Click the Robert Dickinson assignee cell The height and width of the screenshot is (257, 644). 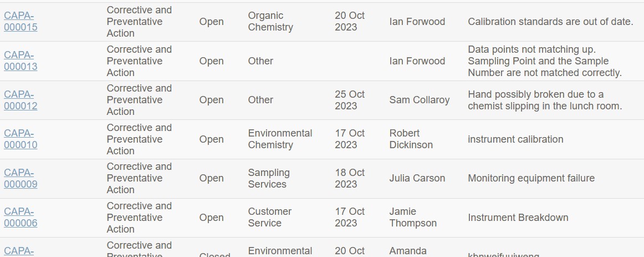(411, 139)
